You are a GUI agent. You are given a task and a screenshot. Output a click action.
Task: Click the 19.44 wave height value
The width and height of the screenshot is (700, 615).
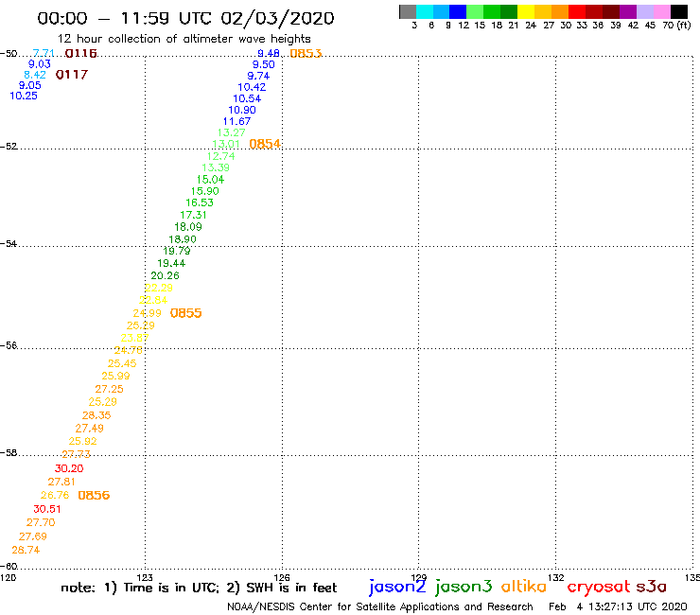pyautogui.click(x=171, y=263)
